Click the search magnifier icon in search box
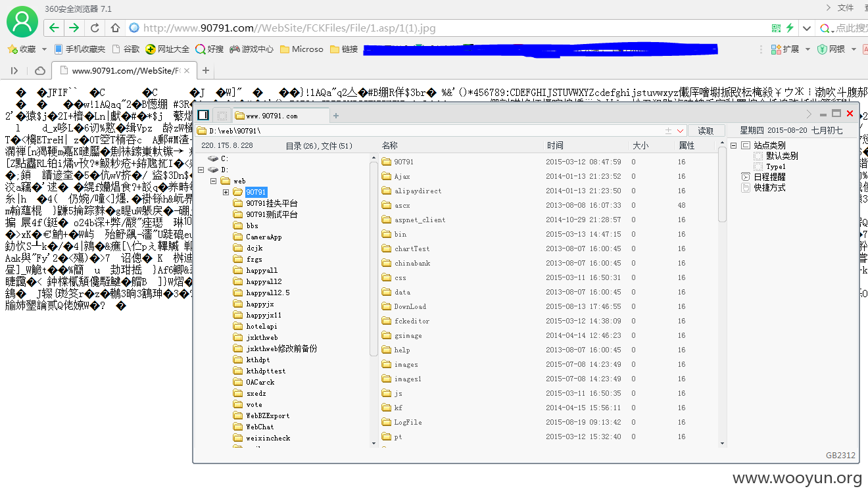Screen dimensions: 868x497 826,28
